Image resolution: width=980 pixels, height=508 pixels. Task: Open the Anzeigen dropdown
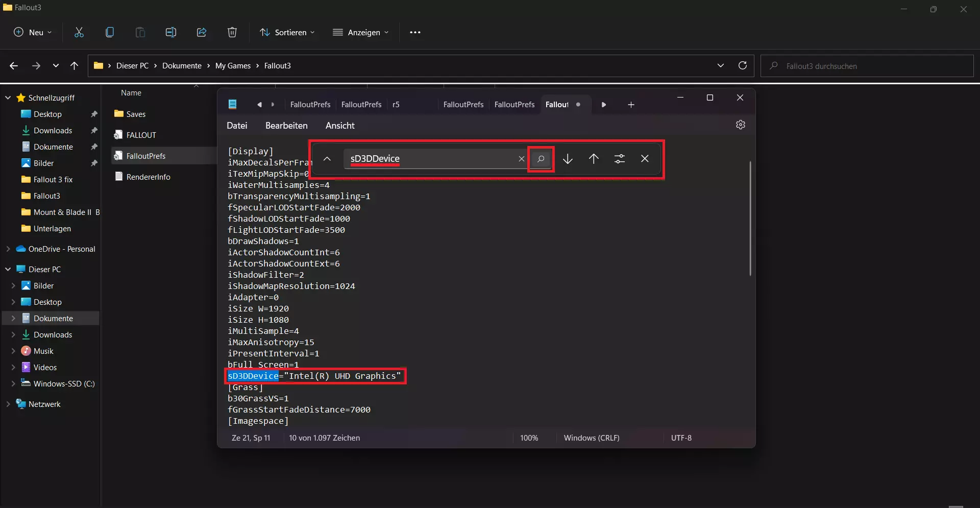click(x=361, y=32)
